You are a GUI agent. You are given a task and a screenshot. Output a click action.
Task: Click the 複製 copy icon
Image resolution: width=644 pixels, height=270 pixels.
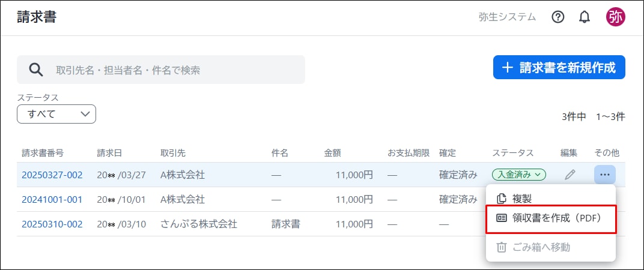[502, 199]
